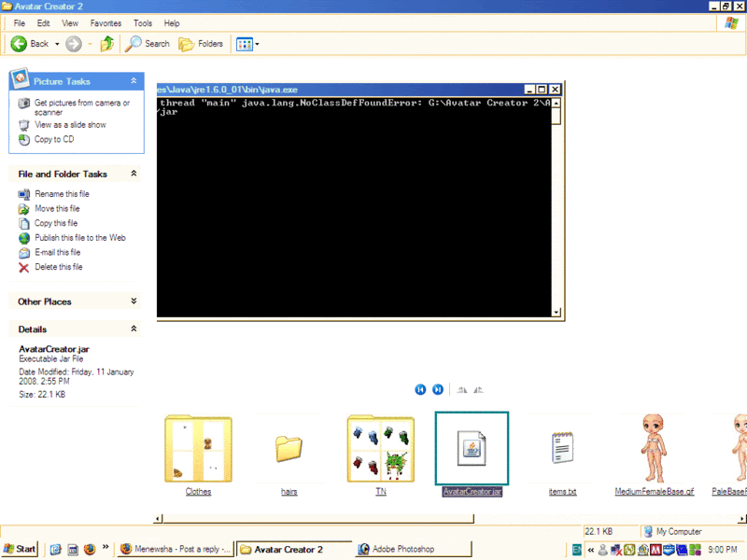Viewport: 747px width, 560px height.
Task: Click the first quick launch icon
Action: [56, 549]
